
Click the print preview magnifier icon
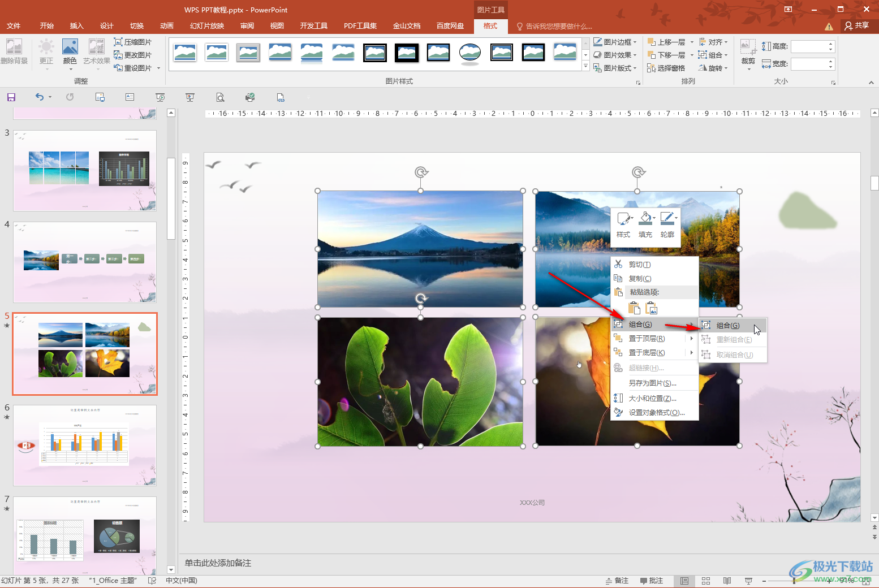coord(221,97)
